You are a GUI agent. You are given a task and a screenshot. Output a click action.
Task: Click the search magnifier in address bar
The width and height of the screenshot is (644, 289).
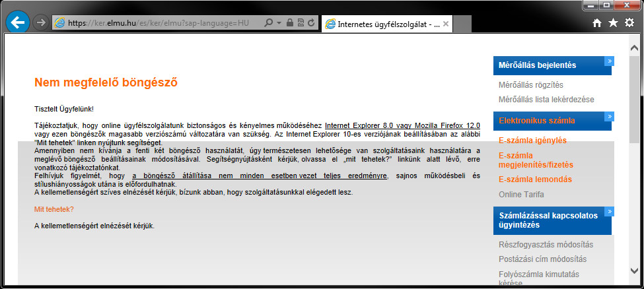(x=269, y=23)
